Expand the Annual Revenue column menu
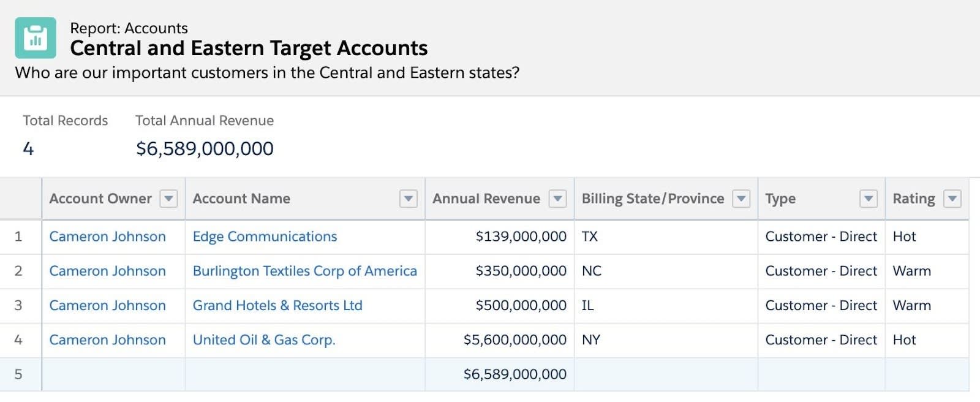 coord(557,199)
